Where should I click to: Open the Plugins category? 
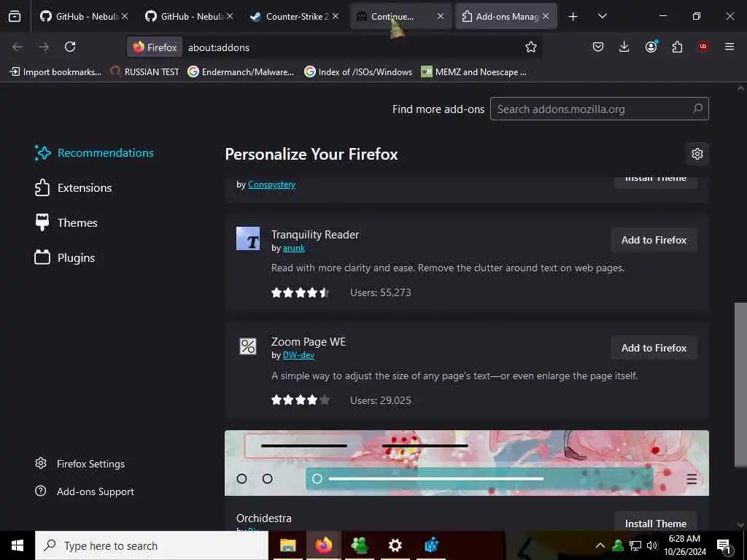pos(65,257)
